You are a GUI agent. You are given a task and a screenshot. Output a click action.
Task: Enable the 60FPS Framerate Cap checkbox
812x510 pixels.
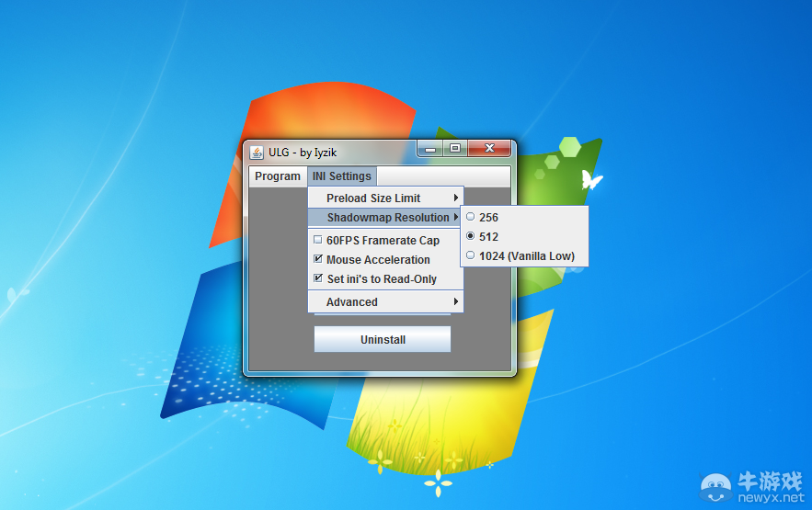pyautogui.click(x=318, y=240)
